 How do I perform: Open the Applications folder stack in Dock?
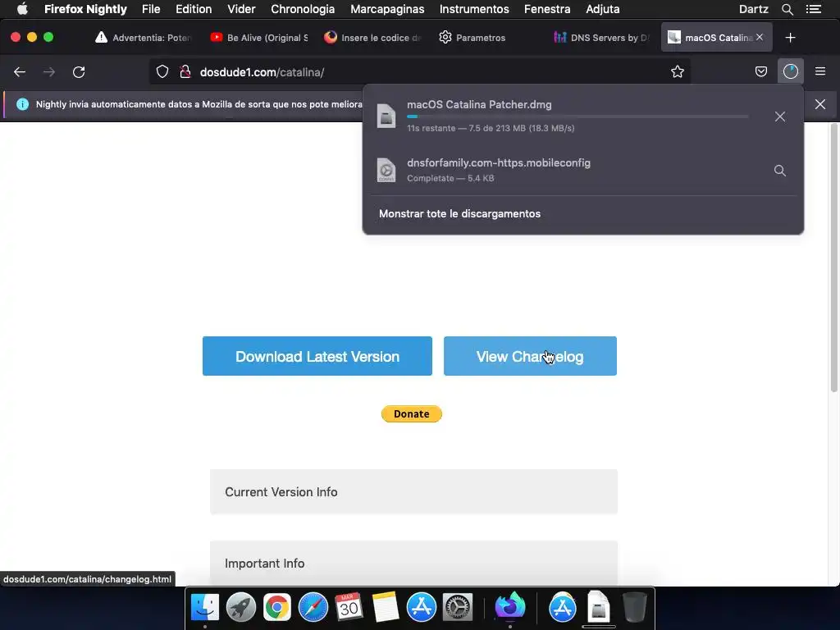pyautogui.click(x=563, y=608)
